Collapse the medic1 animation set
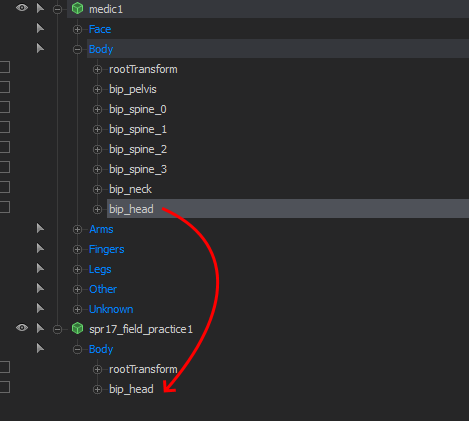The image size is (469, 421). pyautogui.click(x=57, y=10)
